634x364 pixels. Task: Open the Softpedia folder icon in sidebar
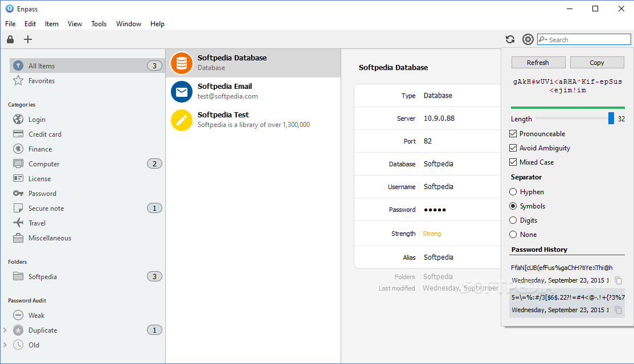(18, 276)
